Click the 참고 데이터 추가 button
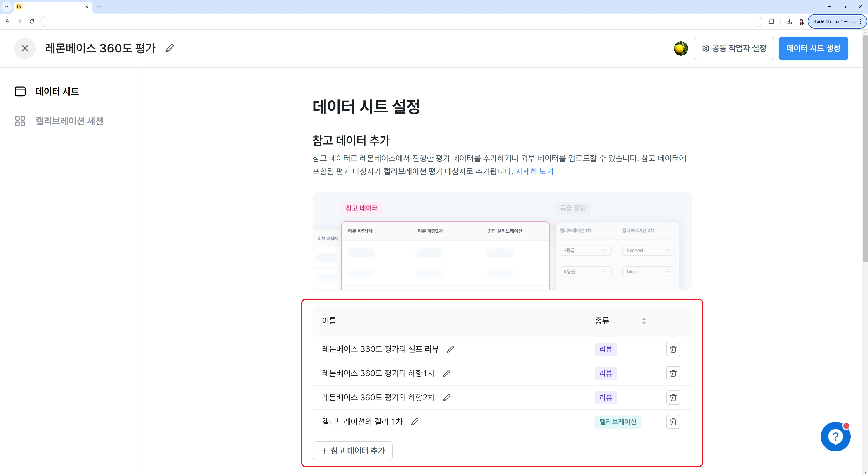This screenshot has width=868, height=475. click(352, 451)
